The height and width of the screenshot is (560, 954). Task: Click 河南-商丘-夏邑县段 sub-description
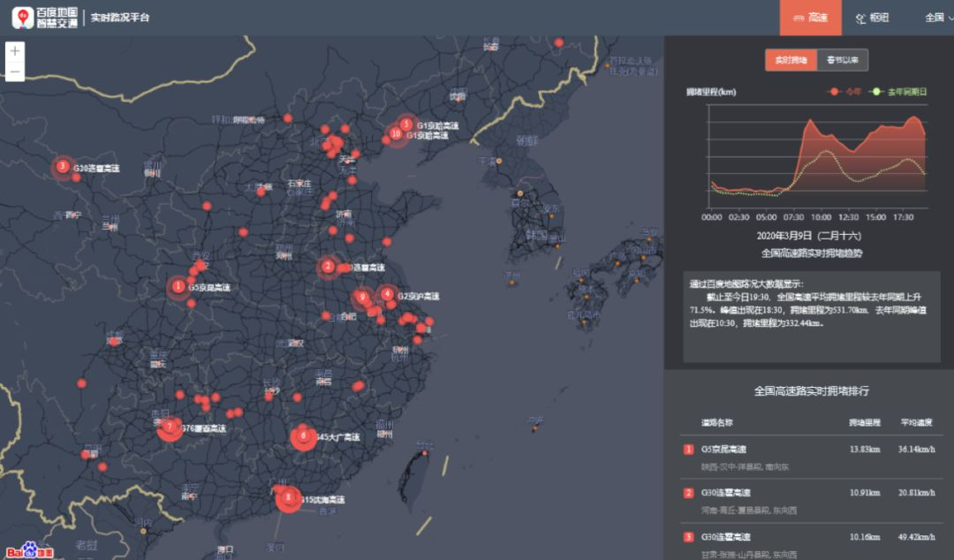click(748, 510)
